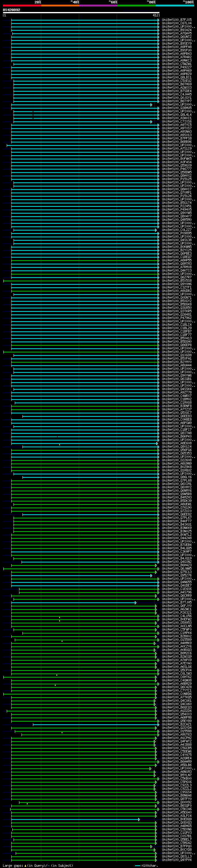Click the UniRef100_B5X5S8 label

click(x=177, y=281)
